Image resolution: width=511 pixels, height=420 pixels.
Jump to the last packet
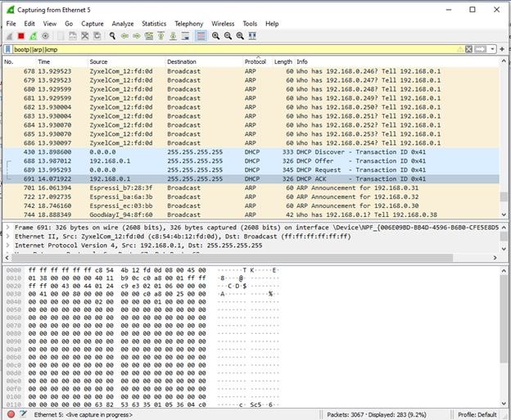coord(173,36)
